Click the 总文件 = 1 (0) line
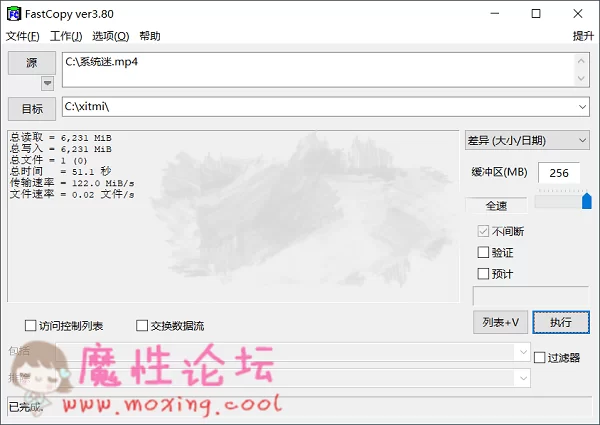This screenshot has width=600, height=425. click(x=49, y=160)
